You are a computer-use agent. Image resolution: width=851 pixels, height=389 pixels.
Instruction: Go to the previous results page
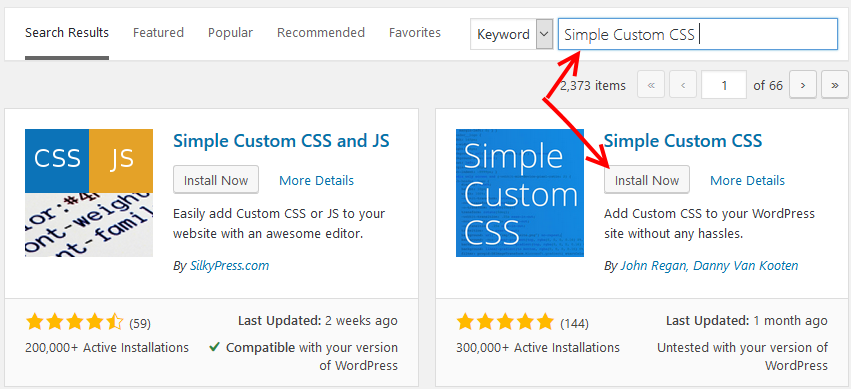pos(683,85)
